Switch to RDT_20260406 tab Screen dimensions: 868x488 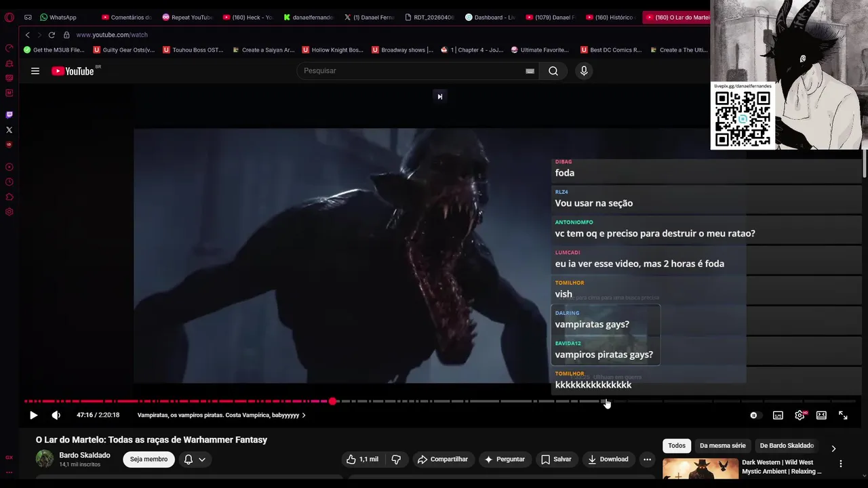click(430, 18)
